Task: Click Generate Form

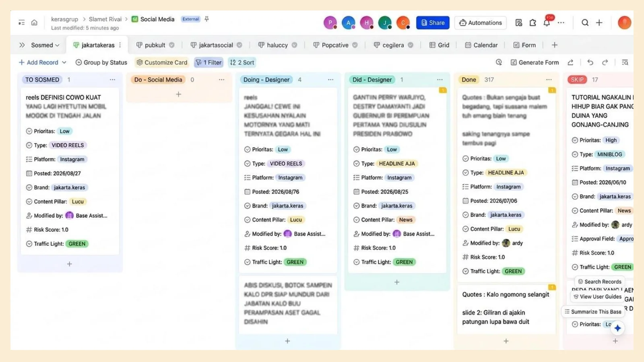Action: tap(535, 62)
